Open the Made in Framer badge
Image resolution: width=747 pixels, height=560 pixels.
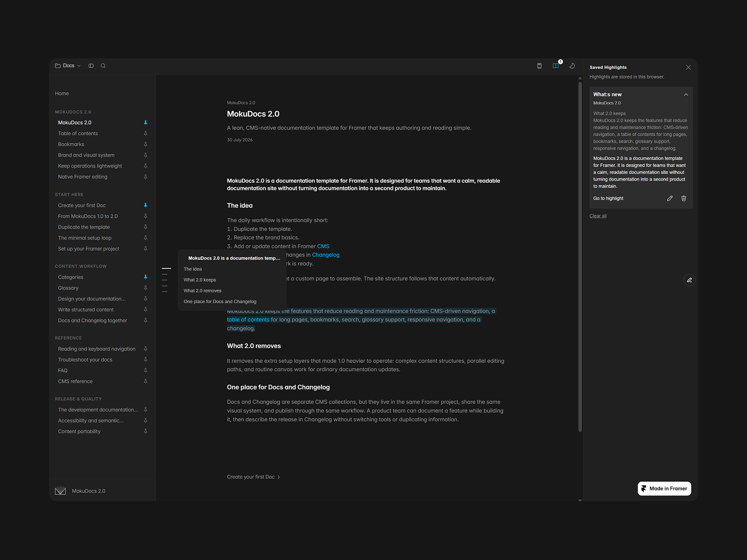tap(664, 489)
